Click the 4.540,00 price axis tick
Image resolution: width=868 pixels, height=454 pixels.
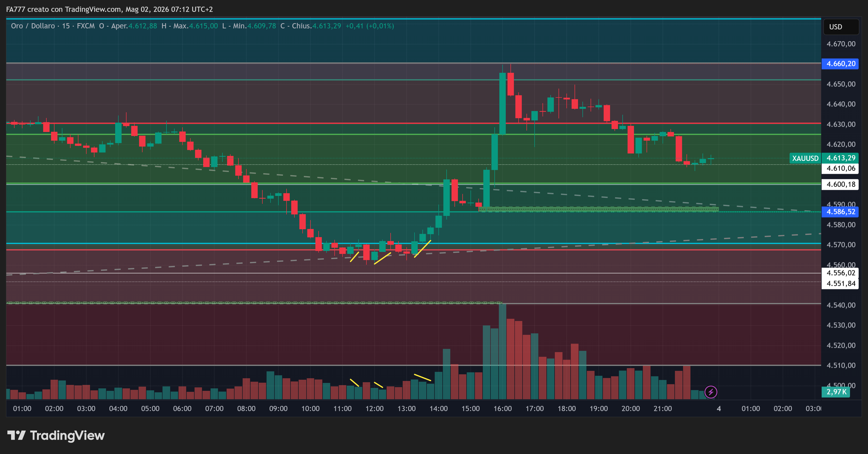tap(841, 305)
